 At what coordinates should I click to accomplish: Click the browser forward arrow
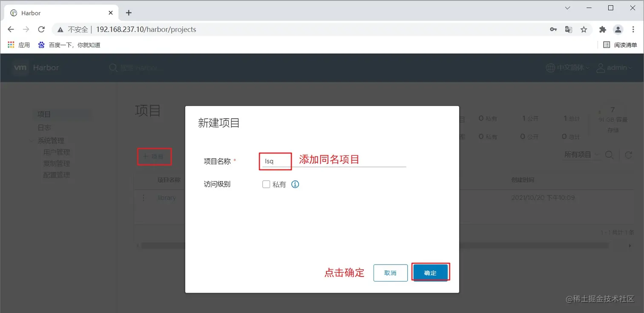(26, 29)
